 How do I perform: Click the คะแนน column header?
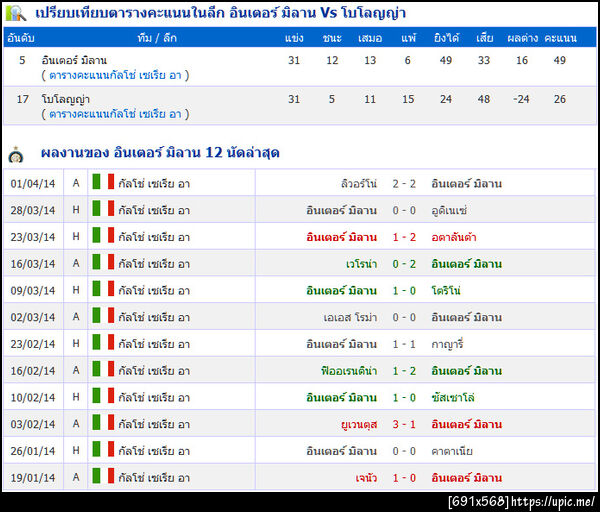click(x=561, y=38)
